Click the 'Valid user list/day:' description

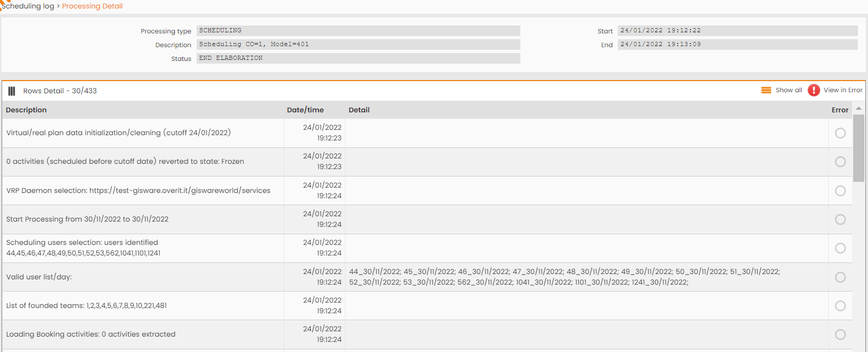[x=39, y=277]
